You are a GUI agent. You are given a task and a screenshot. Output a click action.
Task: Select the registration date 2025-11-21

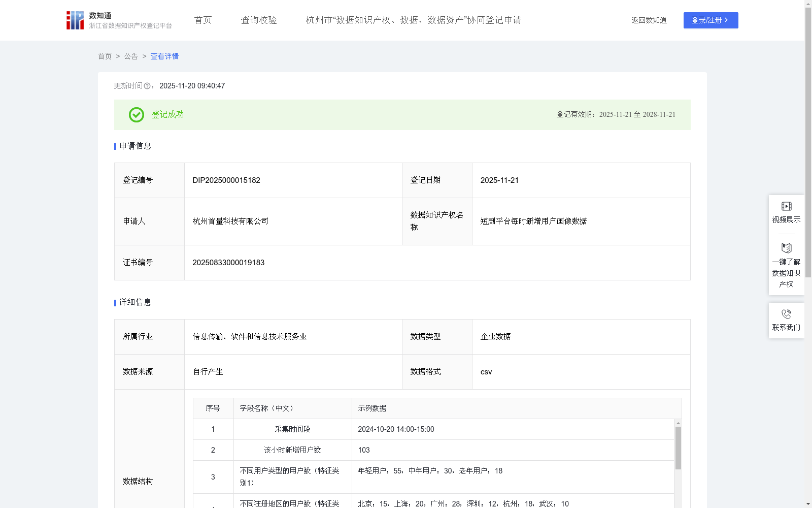[x=499, y=180]
